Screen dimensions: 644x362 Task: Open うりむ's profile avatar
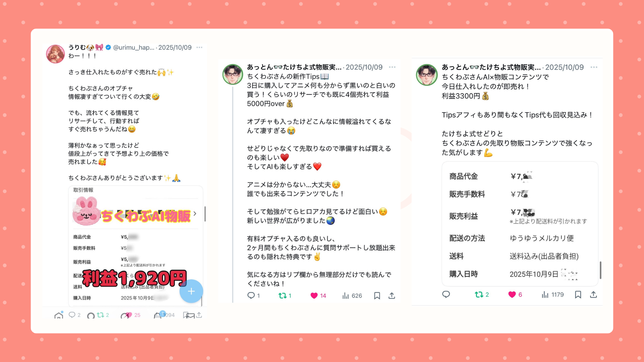pyautogui.click(x=55, y=54)
